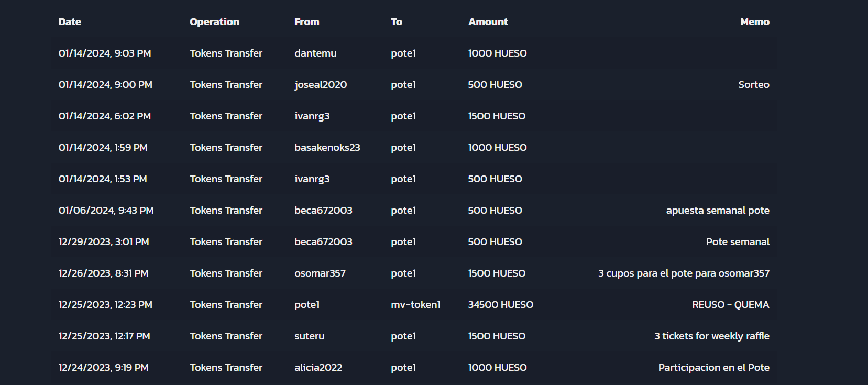Click the Sorteo memo text
Screen dimensions: 868x385
click(x=754, y=85)
